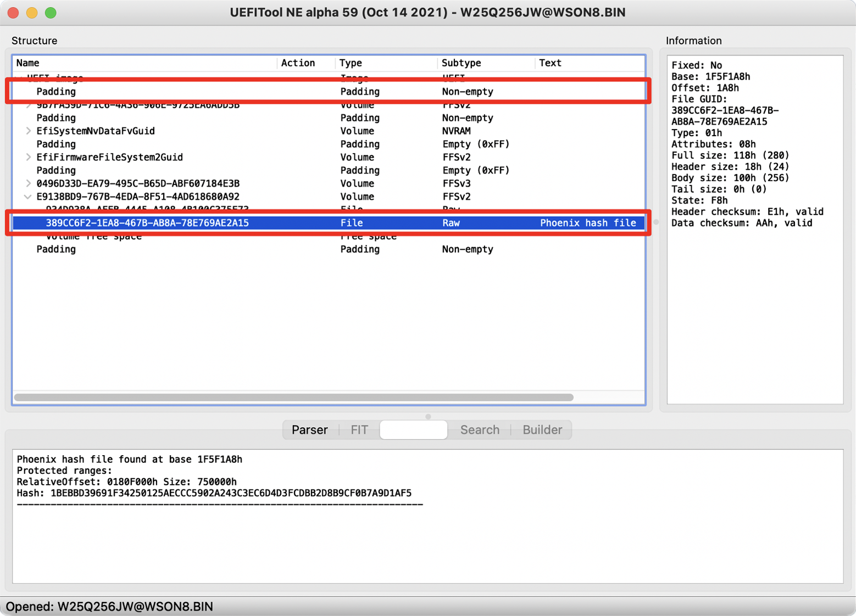This screenshot has width=856, height=616.
Task: Select the last Non-empty Padding row
Action: tap(220, 249)
